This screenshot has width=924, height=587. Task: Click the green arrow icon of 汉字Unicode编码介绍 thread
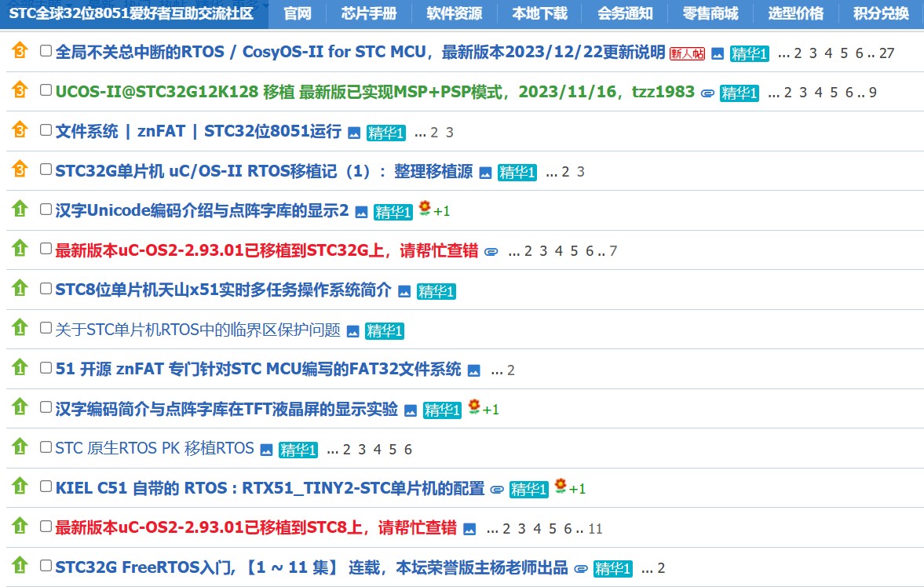[20, 209]
